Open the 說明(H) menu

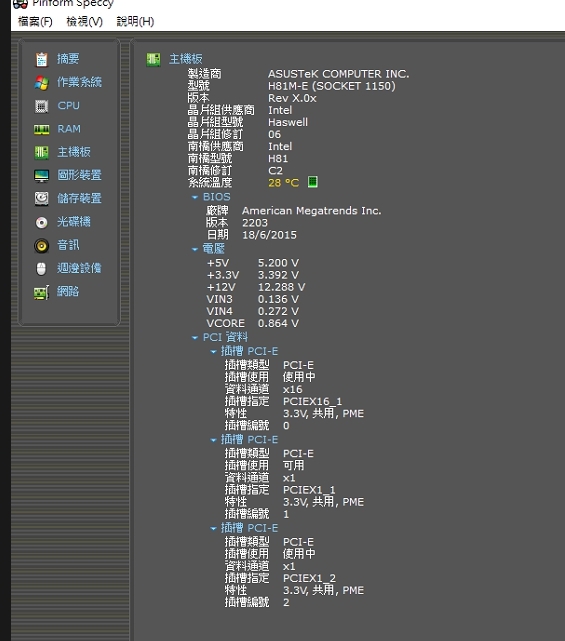[x=135, y=21]
